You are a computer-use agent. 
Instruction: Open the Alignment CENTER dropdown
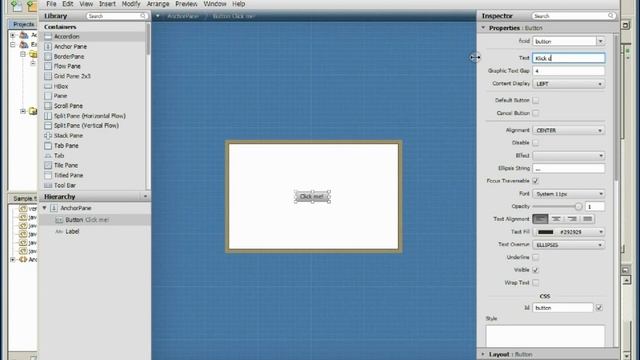point(569,130)
